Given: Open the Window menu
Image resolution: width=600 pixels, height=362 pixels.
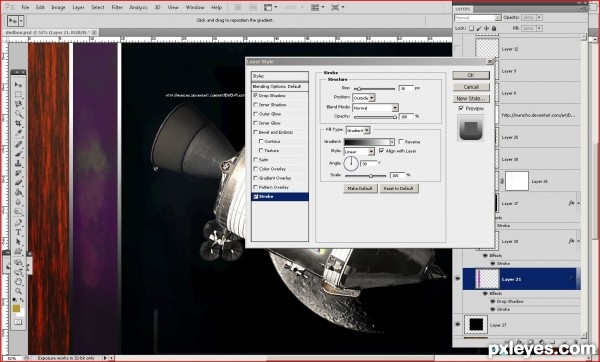Looking at the screenshot, I should (x=195, y=7).
